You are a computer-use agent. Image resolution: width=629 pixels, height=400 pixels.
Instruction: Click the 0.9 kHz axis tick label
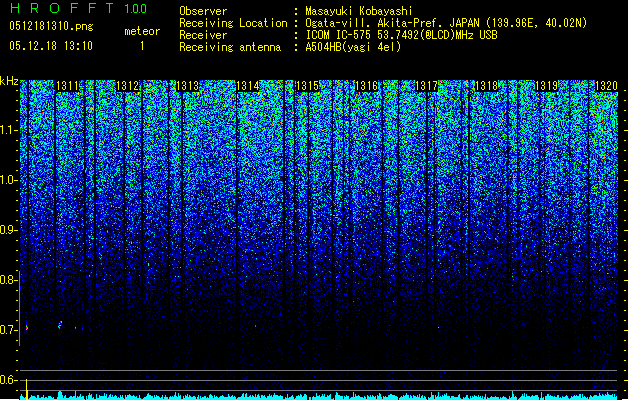point(8,230)
